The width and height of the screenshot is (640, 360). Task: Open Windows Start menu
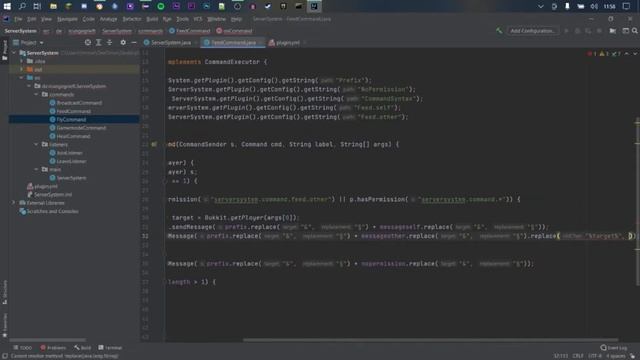pos(7,6)
